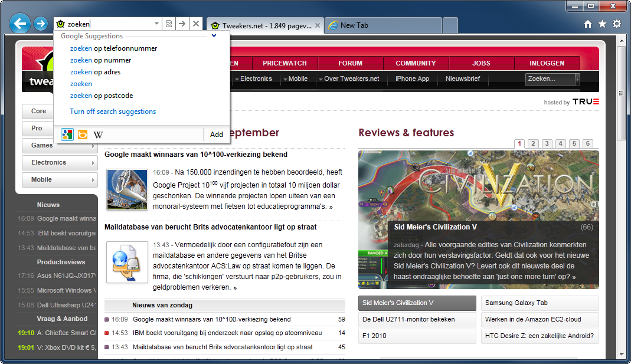The height and width of the screenshot is (364, 631).
Task: Choose suggestion 'zoeken op postcode'
Action: pos(102,96)
